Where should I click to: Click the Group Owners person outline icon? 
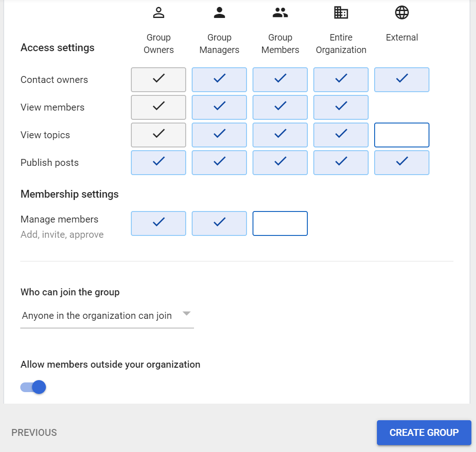(159, 13)
